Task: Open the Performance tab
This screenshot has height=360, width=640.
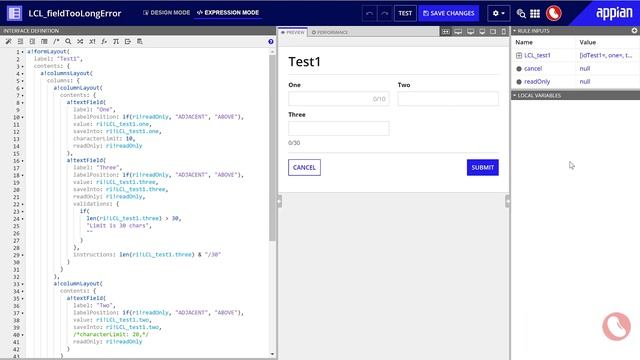Action: (330, 32)
